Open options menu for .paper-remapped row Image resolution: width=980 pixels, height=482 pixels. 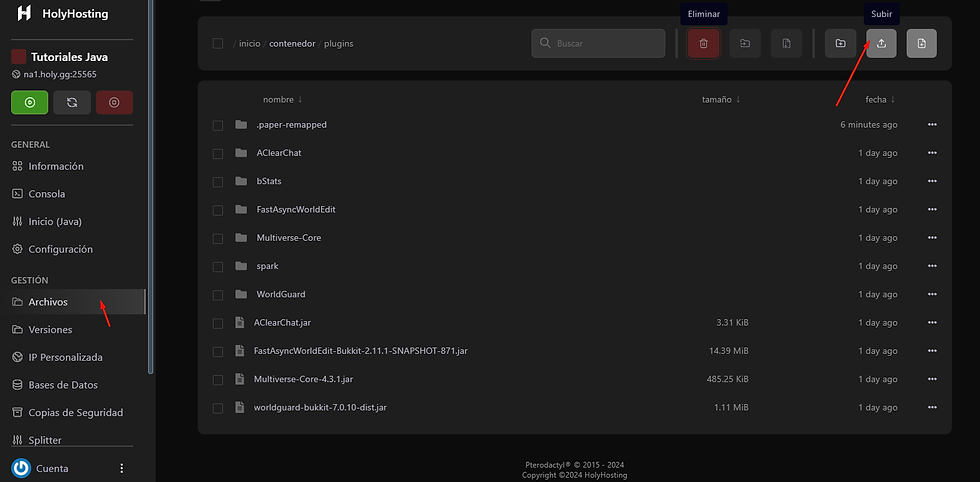pos(932,124)
